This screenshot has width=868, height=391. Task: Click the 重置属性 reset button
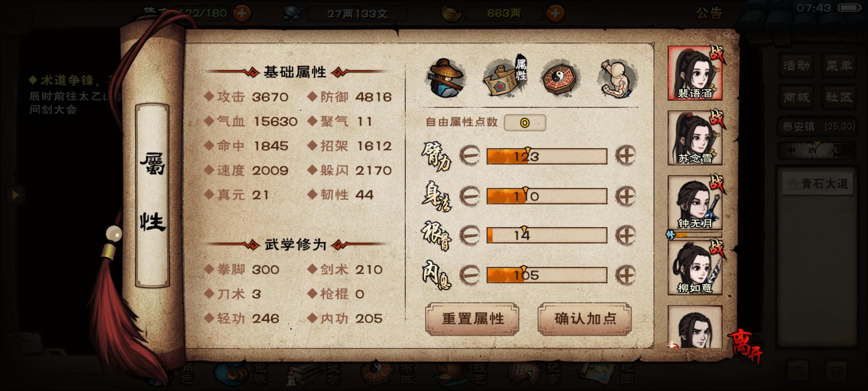472,319
